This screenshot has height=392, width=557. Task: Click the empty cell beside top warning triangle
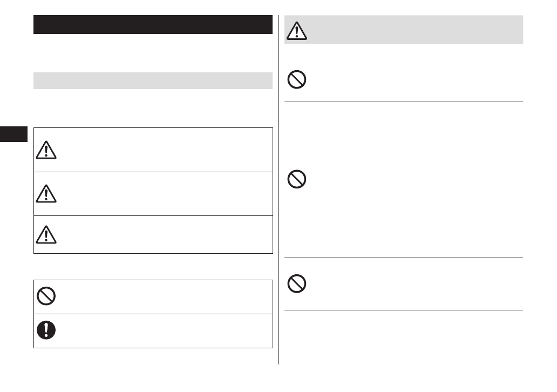tap(162, 150)
